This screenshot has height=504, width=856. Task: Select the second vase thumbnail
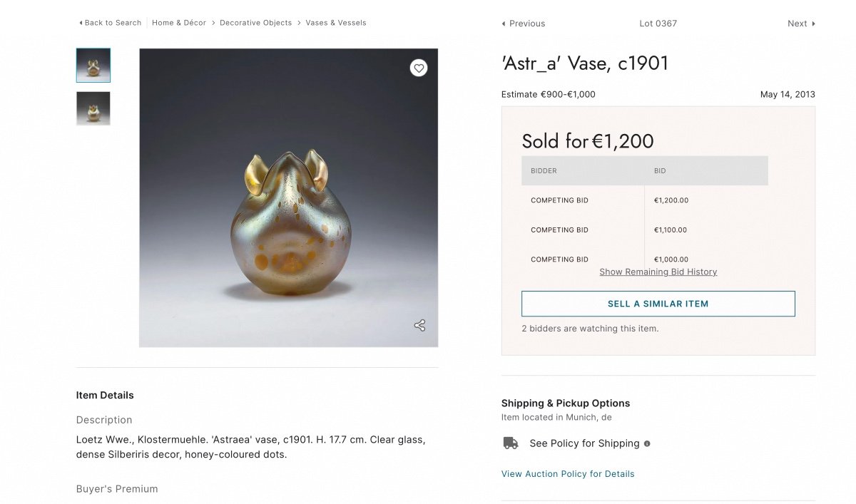(93, 108)
